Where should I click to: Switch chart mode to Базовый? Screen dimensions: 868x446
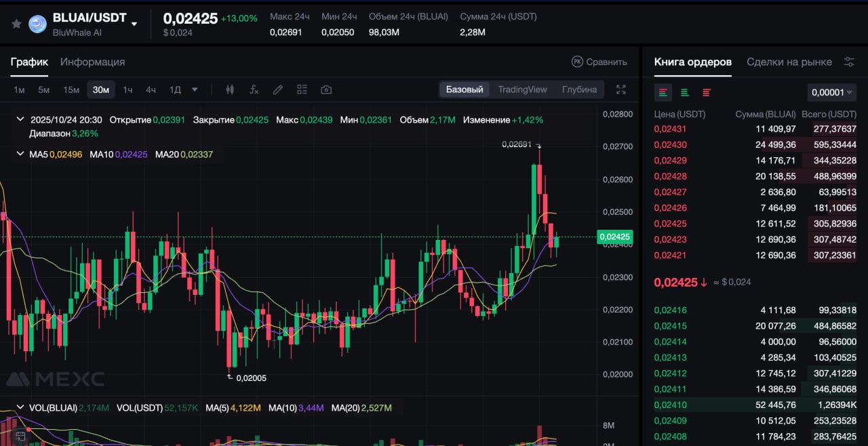click(465, 89)
